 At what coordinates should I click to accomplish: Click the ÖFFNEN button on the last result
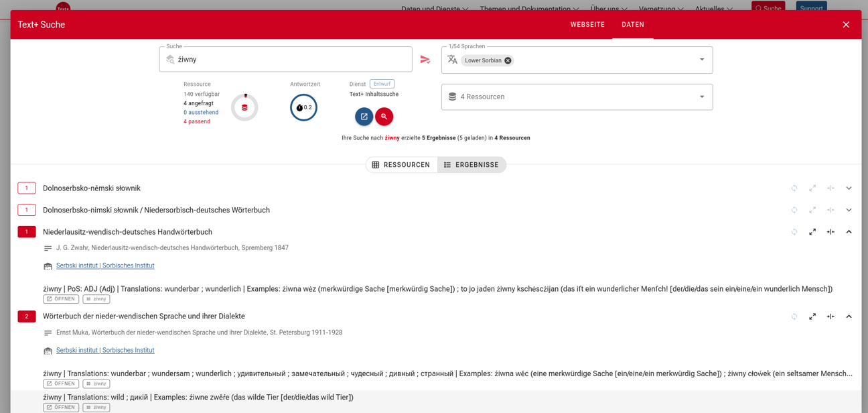tap(61, 407)
